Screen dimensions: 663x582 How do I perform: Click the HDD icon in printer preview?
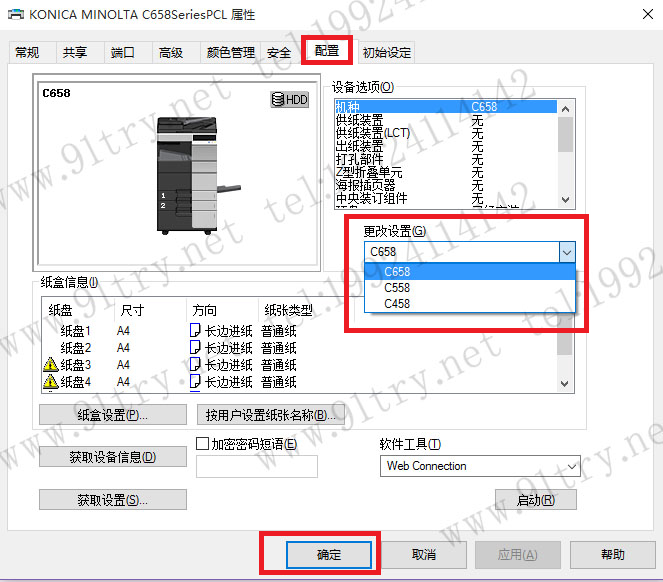click(290, 100)
